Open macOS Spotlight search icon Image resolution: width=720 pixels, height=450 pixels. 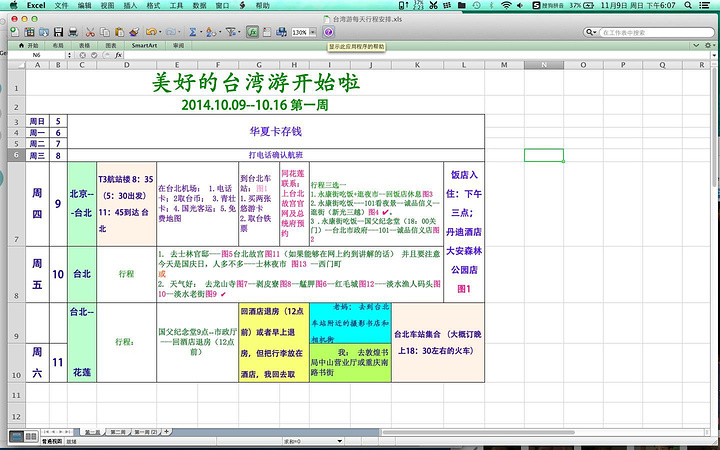pyautogui.click(x=690, y=5)
